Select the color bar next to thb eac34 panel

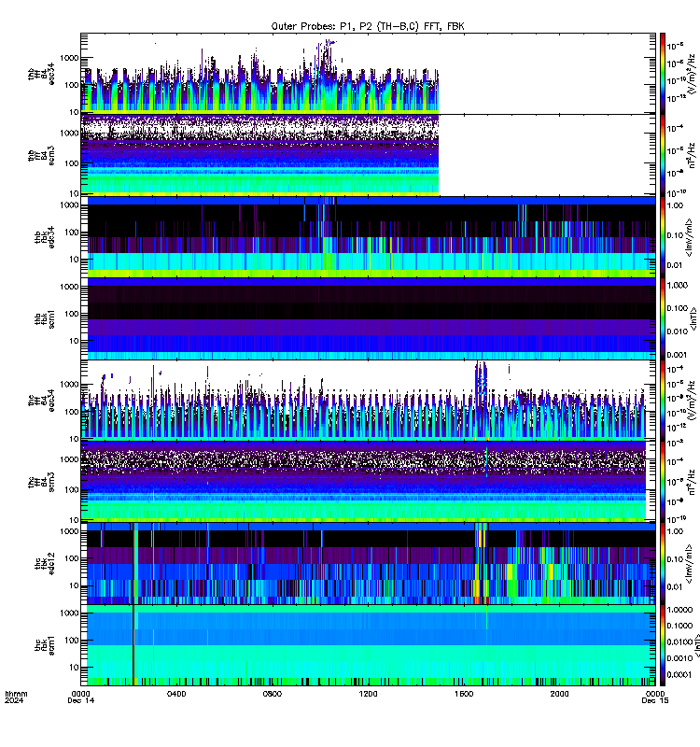(x=663, y=74)
